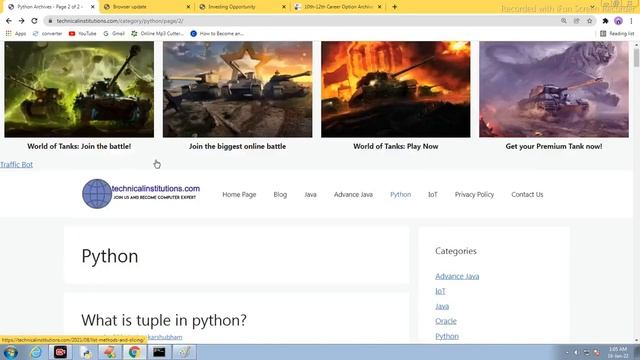Open Chrome three-dot menu
The width and height of the screenshot is (640, 360).
tap(631, 21)
